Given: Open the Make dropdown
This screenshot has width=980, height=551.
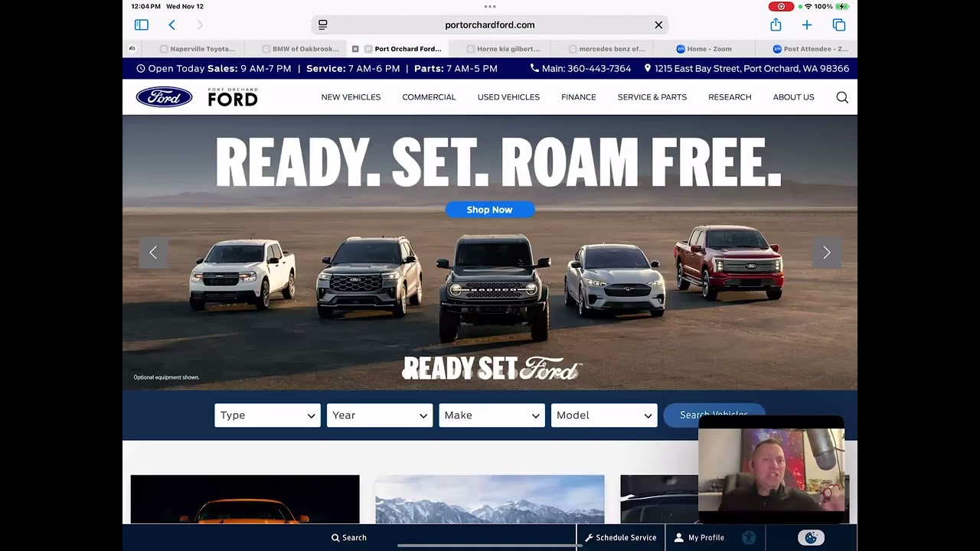Looking at the screenshot, I should 492,415.
